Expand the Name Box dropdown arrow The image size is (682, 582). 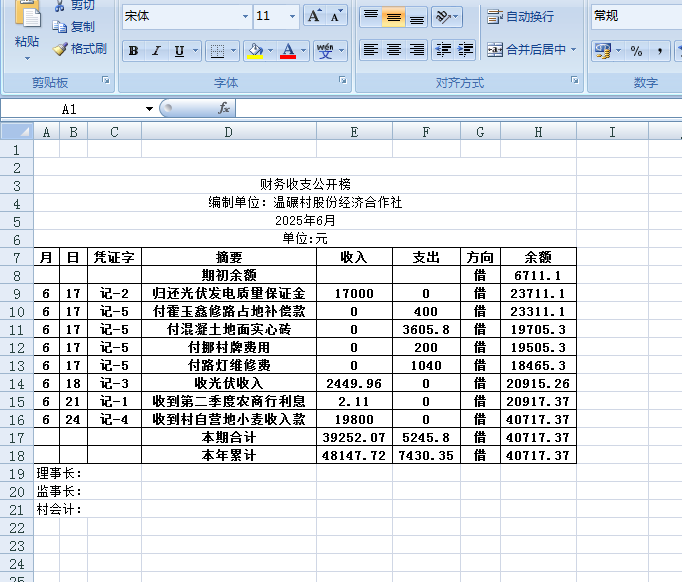pyautogui.click(x=149, y=108)
